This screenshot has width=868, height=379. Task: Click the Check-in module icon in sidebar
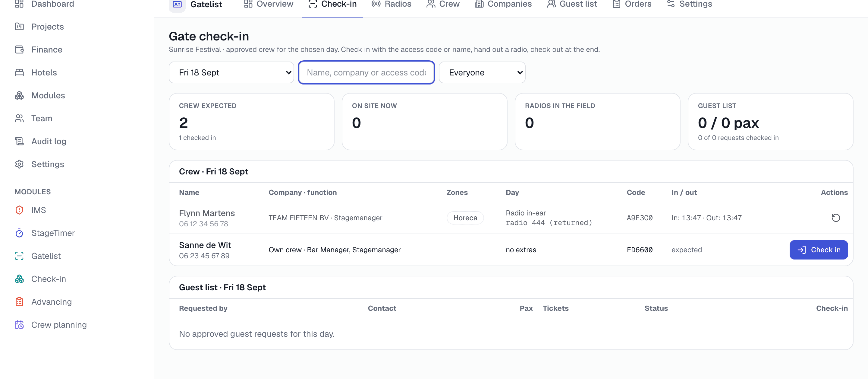click(19, 279)
